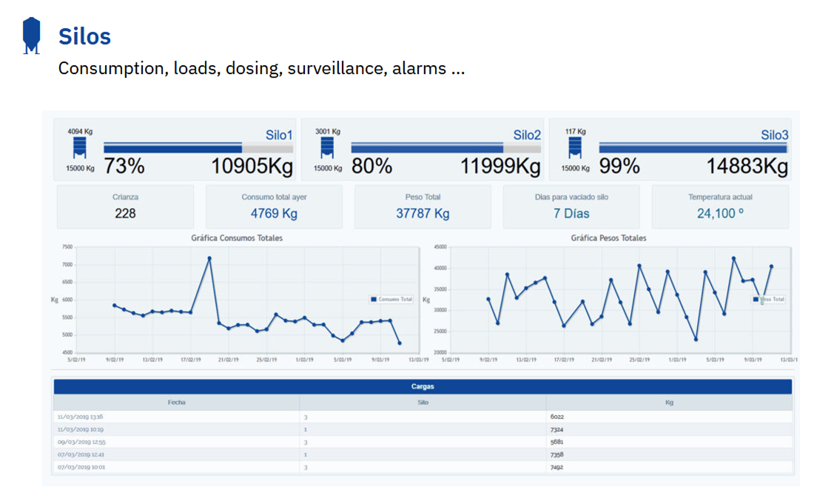Click the blue silo logo beside the Silos heading
This screenshot has width=834, height=504.
31,36
